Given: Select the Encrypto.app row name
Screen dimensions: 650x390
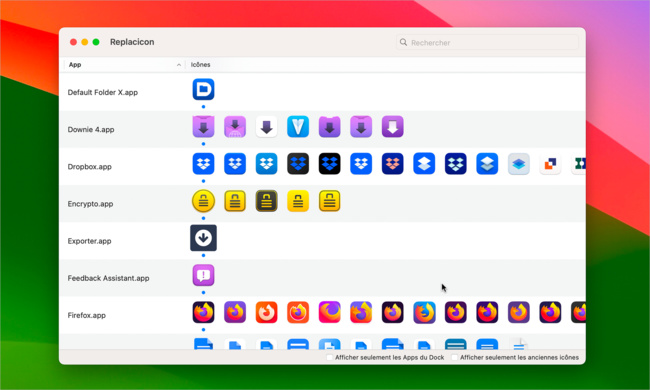Looking at the screenshot, I should 90,204.
